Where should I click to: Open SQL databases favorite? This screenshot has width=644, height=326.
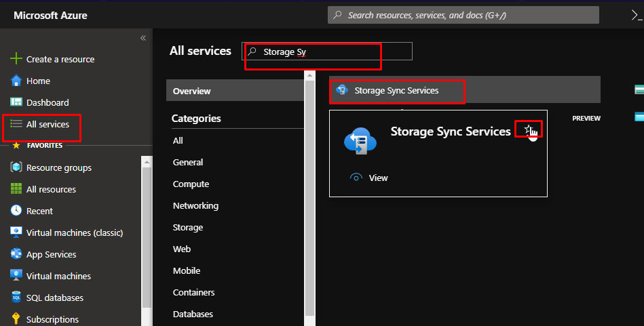pos(54,298)
